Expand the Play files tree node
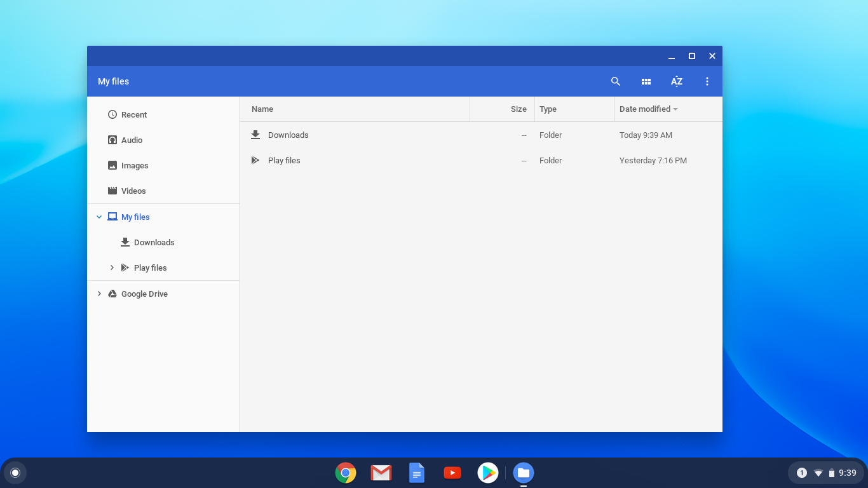Viewport: 868px width, 488px height. tap(112, 268)
